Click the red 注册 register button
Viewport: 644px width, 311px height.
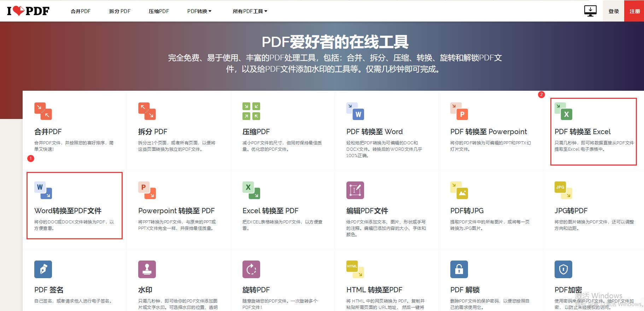click(634, 11)
